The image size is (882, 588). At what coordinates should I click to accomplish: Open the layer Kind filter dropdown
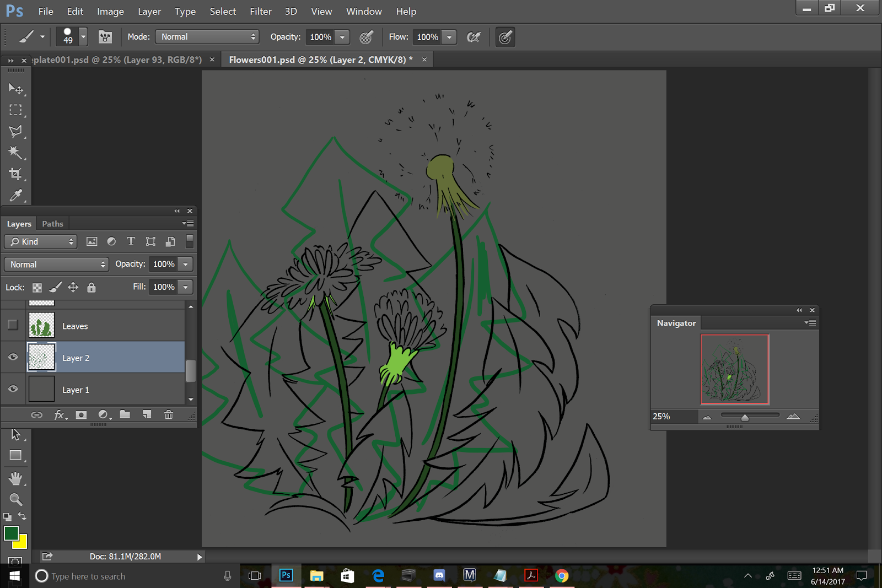point(41,241)
